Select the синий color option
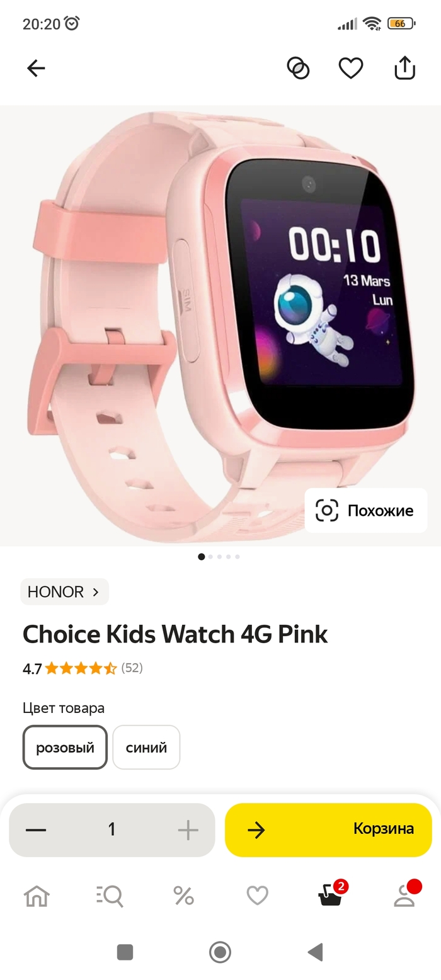This screenshot has width=441, height=980. point(146,748)
